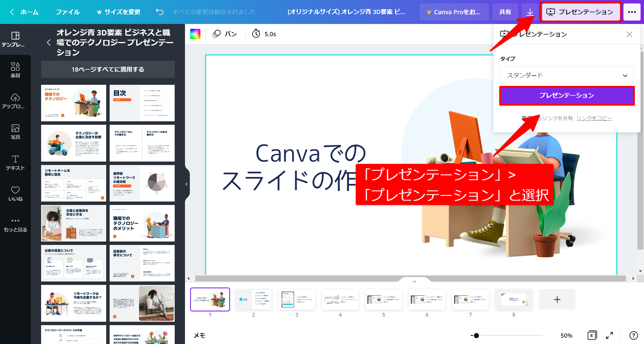Image resolution: width=644 pixels, height=344 pixels.
Task: Click the download icon
Action: click(x=530, y=12)
